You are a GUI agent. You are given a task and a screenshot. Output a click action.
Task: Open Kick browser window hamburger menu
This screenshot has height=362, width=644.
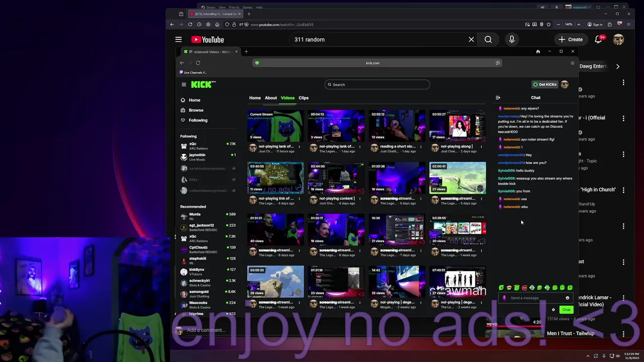pyautogui.click(x=572, y=63)
